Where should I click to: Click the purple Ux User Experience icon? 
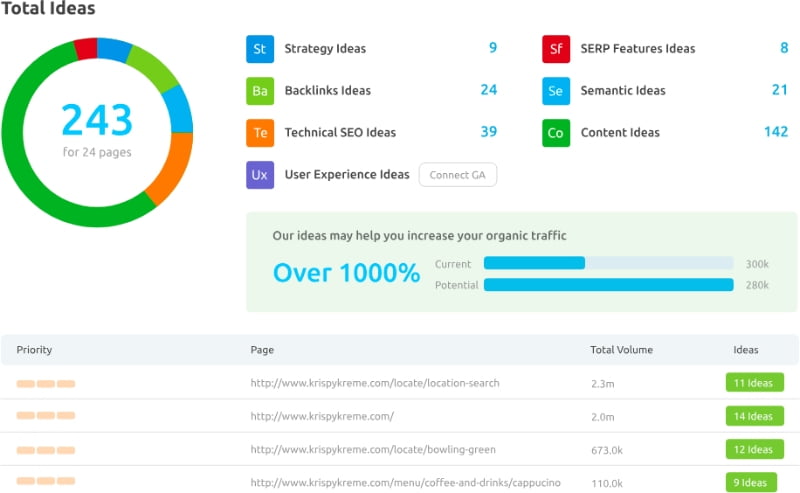(260, 175)
